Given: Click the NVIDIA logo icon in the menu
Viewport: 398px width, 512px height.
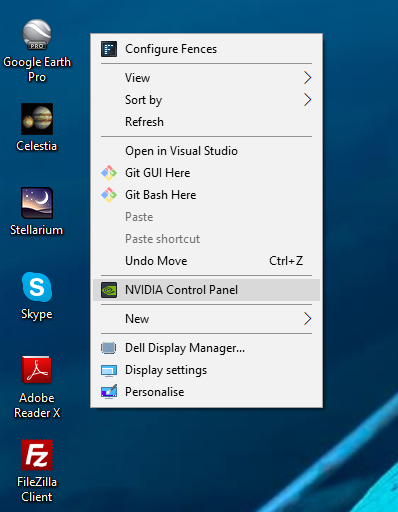Looking at the screenshot, I should [x=109, y=290].
